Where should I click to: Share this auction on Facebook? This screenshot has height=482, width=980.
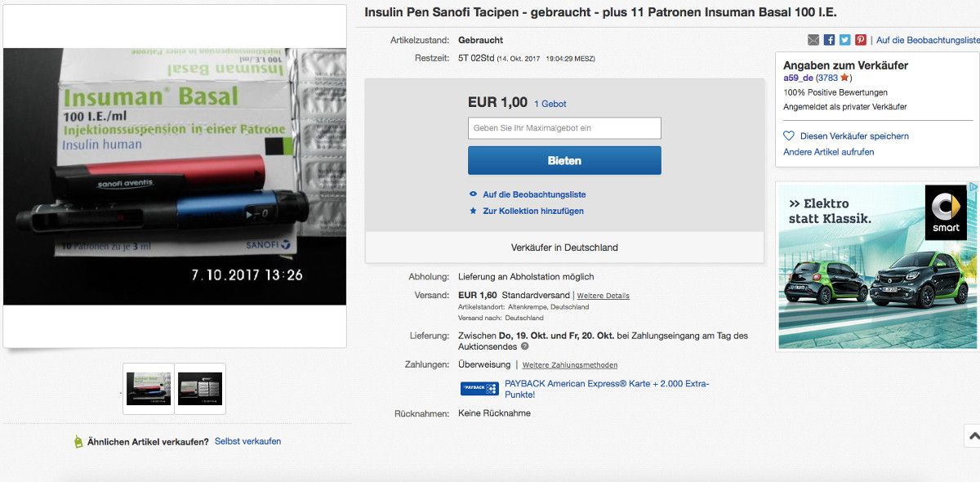(829, 40)
